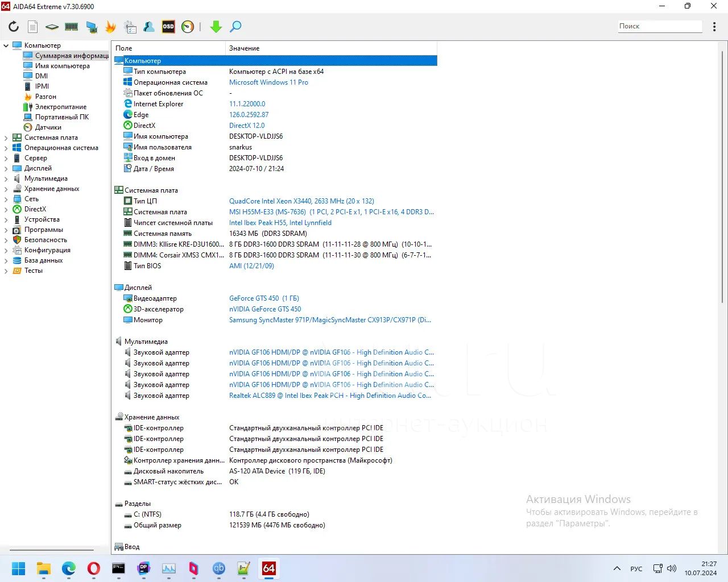Open the memory module toolbar icon
Screen dimensions: 728x582
(x=72, y=27)
